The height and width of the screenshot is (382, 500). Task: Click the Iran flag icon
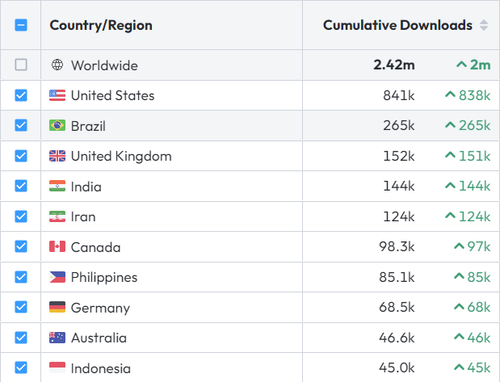point(57,216)
